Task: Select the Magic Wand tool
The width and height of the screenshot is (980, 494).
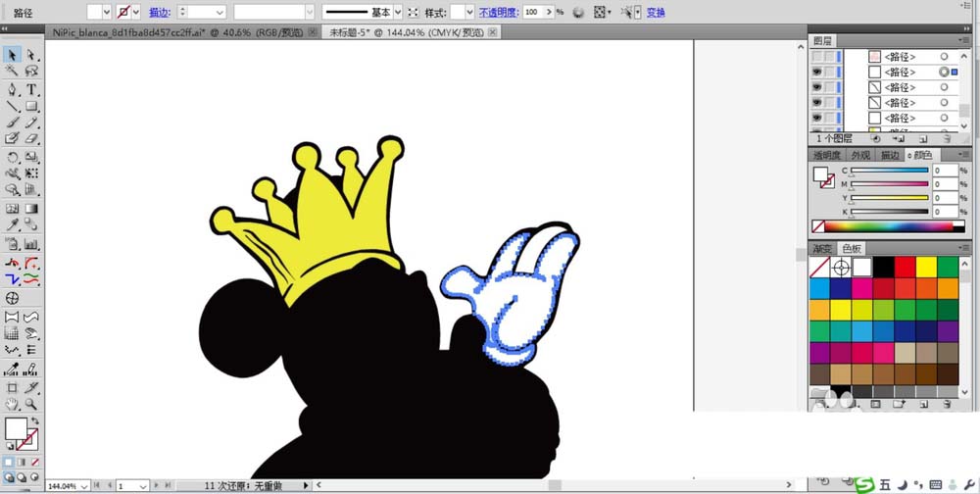Action: click(12, 72)
